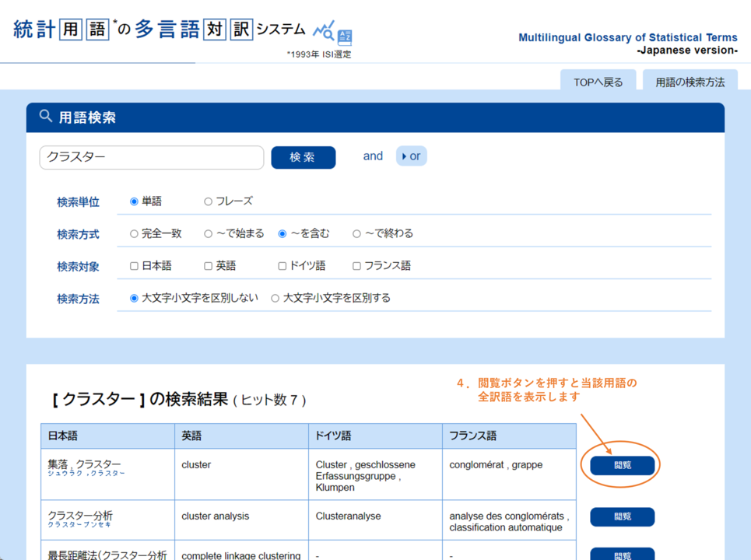Enable the 英語 search target checkbox
The height and width of the screenshot is (560, 751).
(x=208, y=266)
